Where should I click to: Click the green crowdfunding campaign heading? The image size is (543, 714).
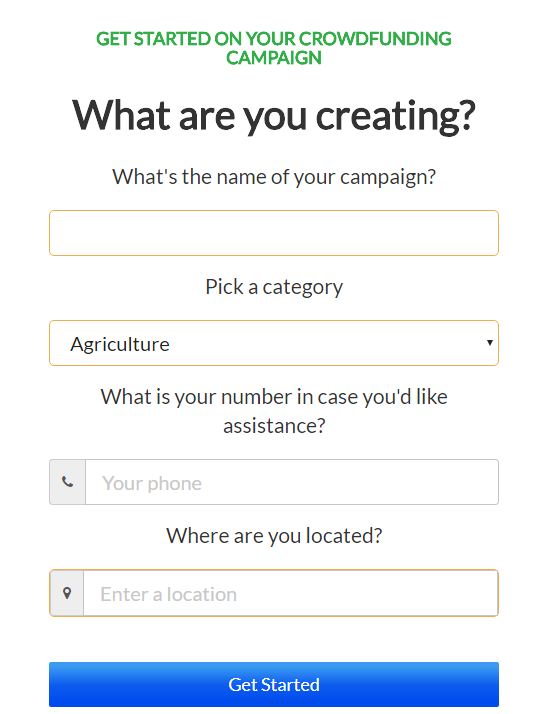coord(274,48)
